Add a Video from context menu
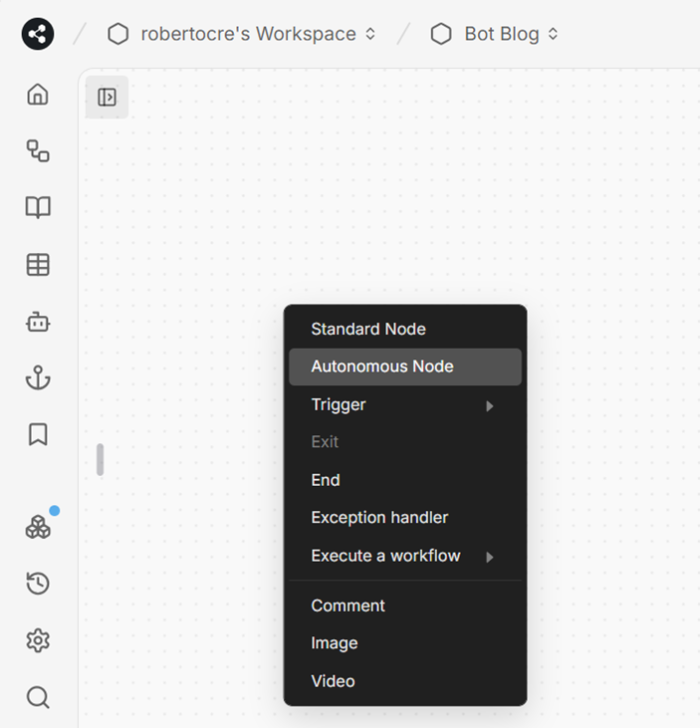Viewport: 700px width, 728px height. click(405, 681)
